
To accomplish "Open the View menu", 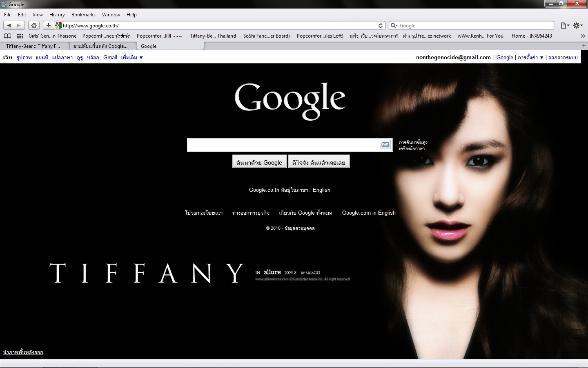I will [x=38, y=15].
